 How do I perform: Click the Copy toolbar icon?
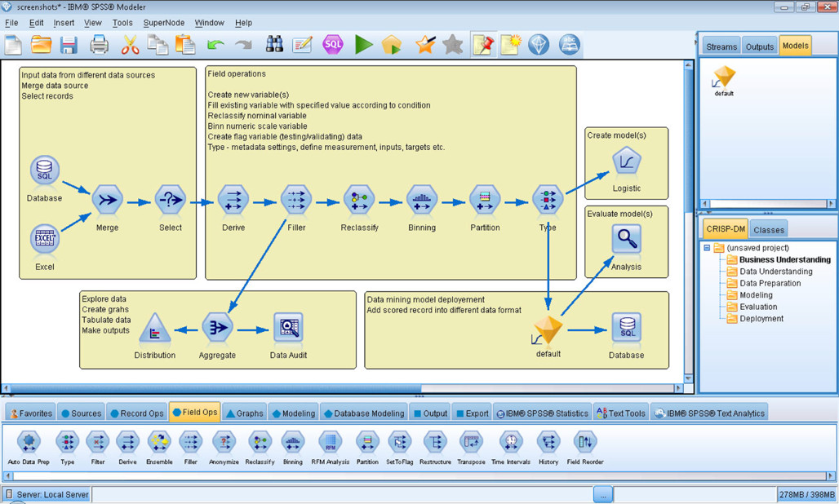point(158,45)
